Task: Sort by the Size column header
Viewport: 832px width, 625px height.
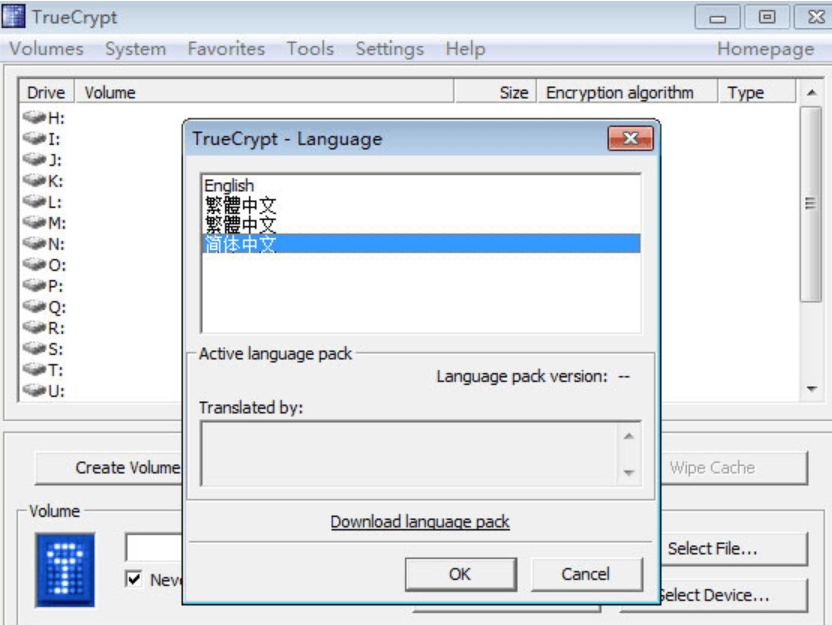Action: (496, 92)
